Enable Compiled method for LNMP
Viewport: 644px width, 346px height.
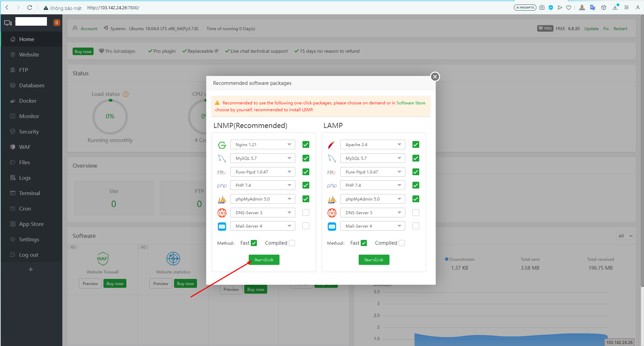pos(292,243)
